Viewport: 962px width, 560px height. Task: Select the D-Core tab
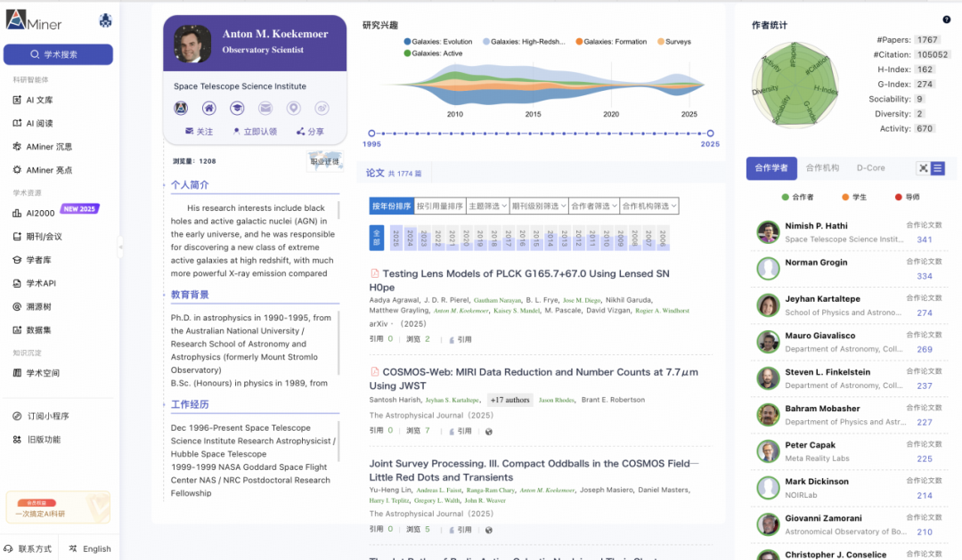(870, 168)
